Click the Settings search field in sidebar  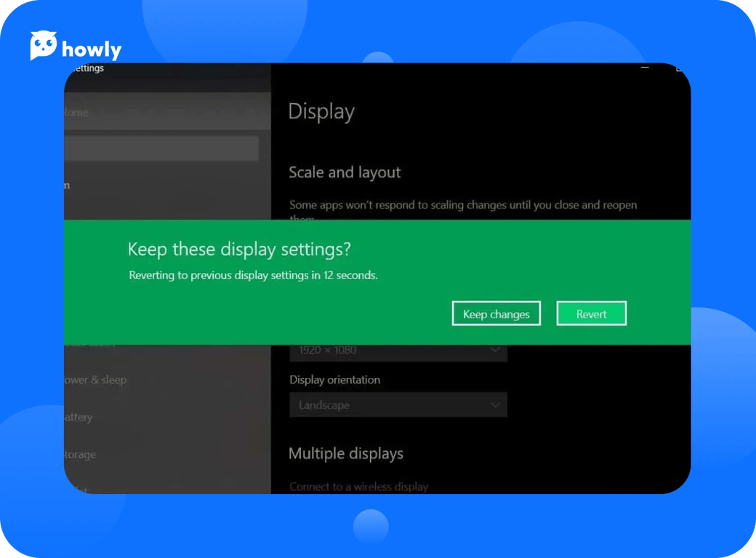161,148
